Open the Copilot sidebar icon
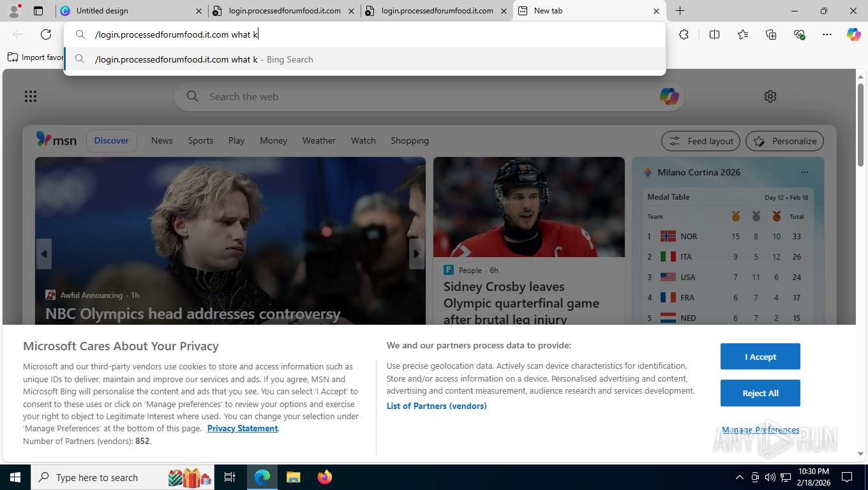Image resolution: width=868 pixels, height=490 pixels. pos(854,34)
